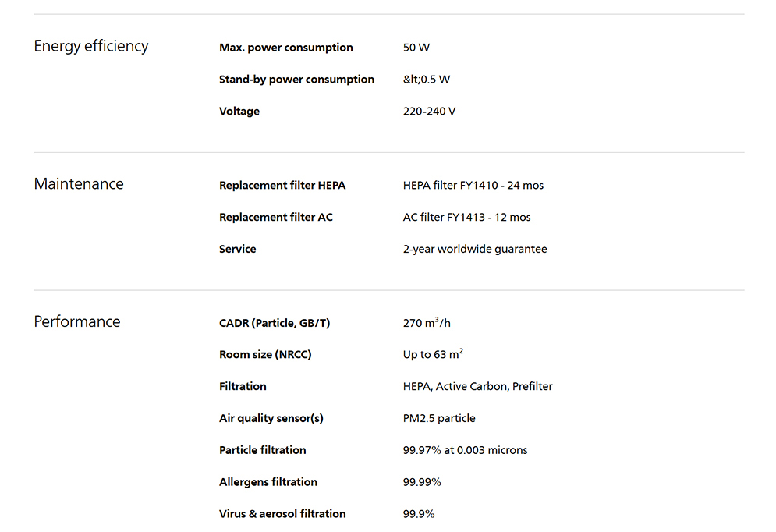The image size is (776, 532).
Task: Click the 2-year worldwide guarantee text
Action: coord(475,249)
